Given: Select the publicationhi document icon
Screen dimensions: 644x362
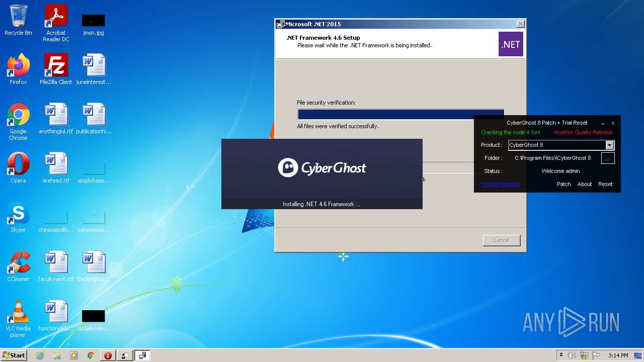Looking at the screenshot, I should tap(94, 118).
